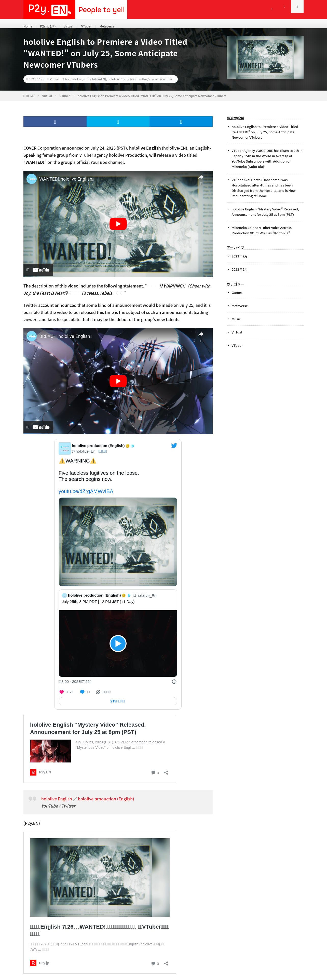Open hololive English source link
The width and height of the screenshot is (327, 980).
click(x=56, y=799)
